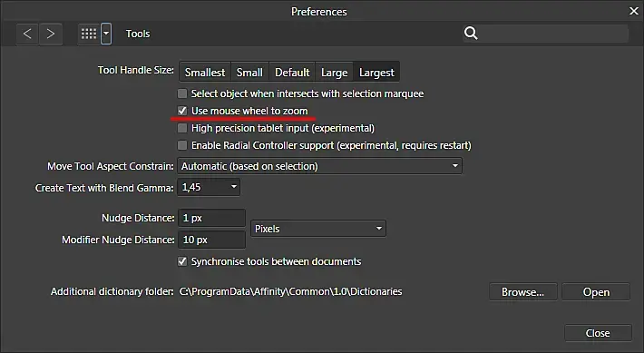Viewport: 644px width, 353px height.
Task: Tick Enable Radial Controller support checkbox
Action: point(182,145)
